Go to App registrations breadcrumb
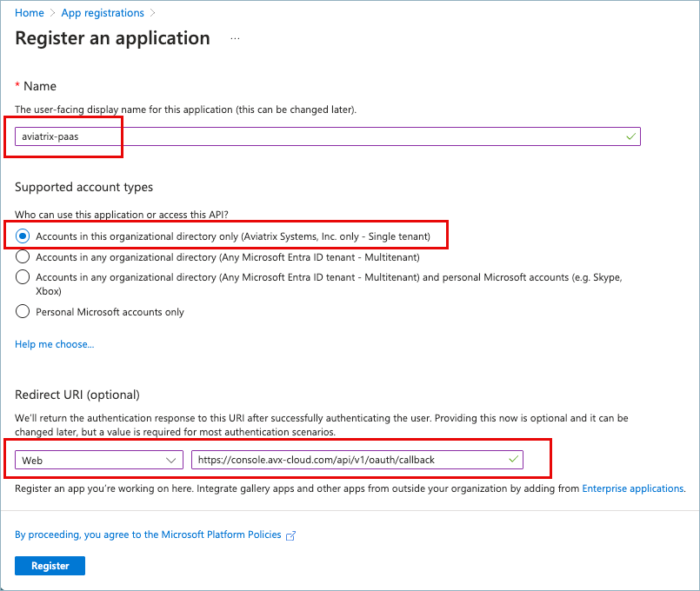700x591 pixels. click(102, 12)
